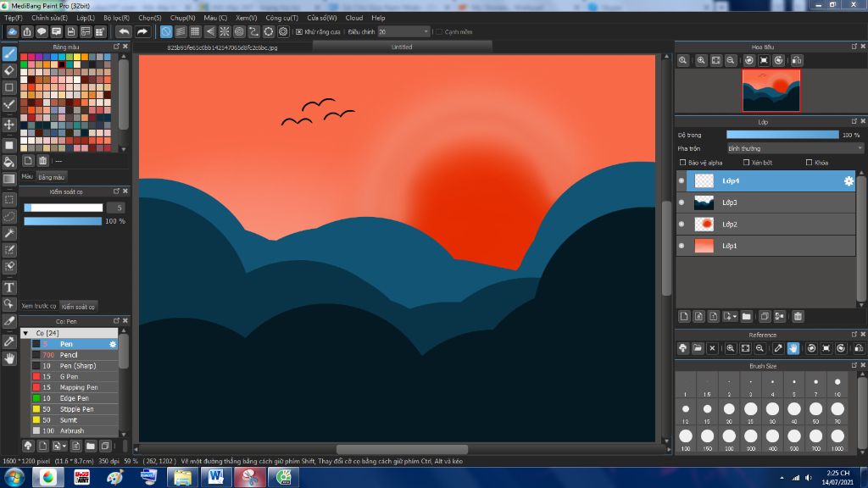Open Pen brush settings gear
Image resolution: width=868 pixels, height=488 pixels.
113,344
